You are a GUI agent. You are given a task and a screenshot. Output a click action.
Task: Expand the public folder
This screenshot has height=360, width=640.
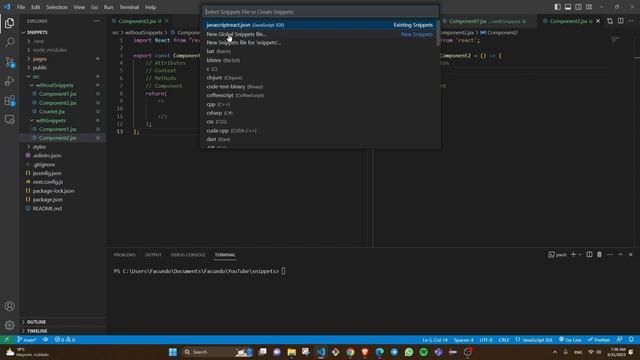(x=62, y=68)
